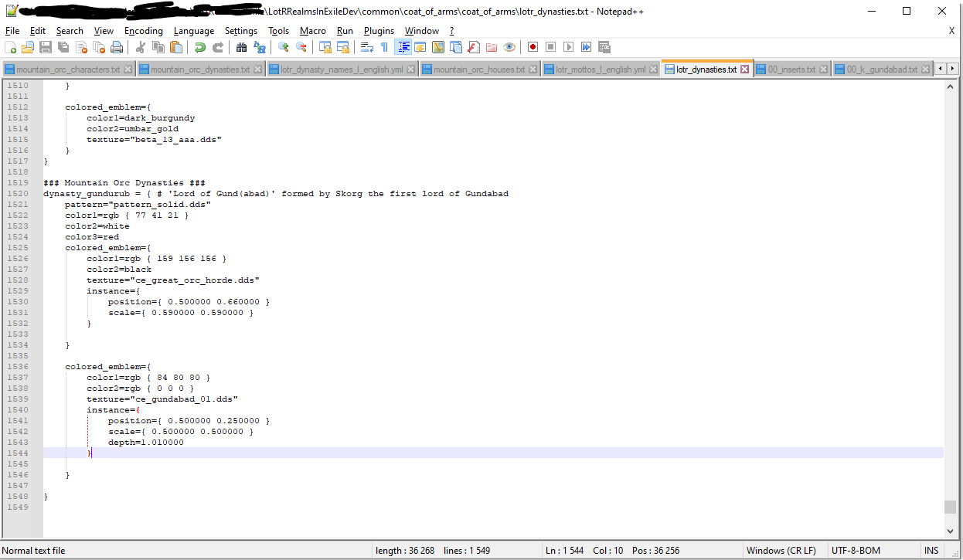The height and width of the screenshot is (560, 963).
Task: Toggle the Document Map panel icon
Action: 438,47
